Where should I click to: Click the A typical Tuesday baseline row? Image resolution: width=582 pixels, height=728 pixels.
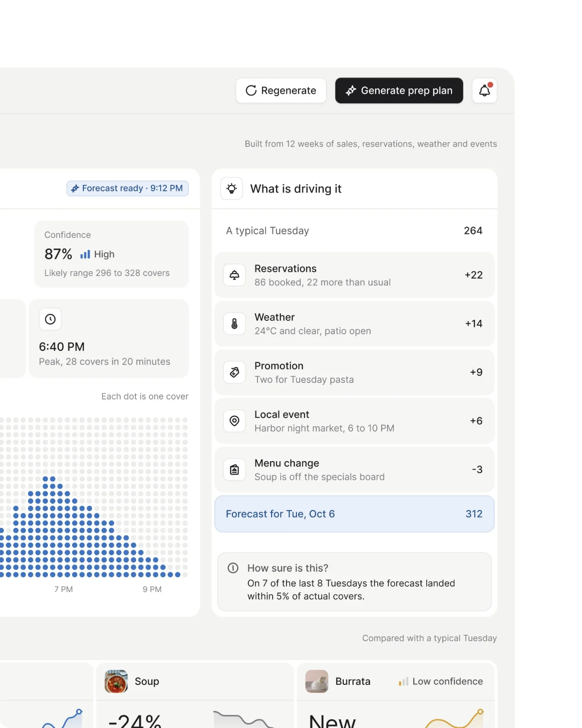(355, 231)
